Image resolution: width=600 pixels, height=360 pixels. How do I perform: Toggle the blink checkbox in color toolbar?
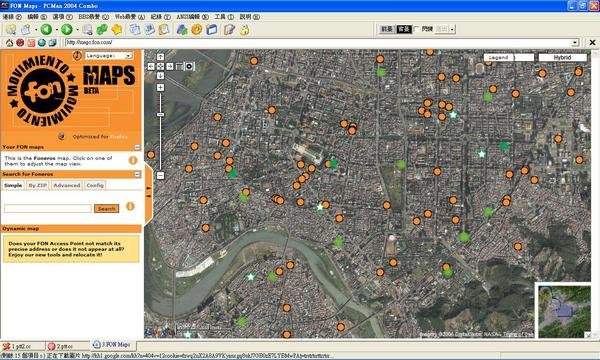point(416,29)
